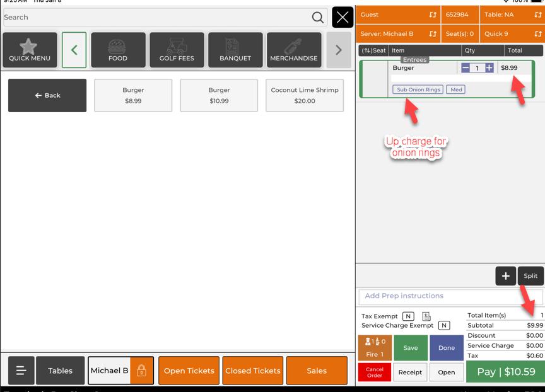545x392 pixels.
Task: Close search with the X button
Action: 343,18
